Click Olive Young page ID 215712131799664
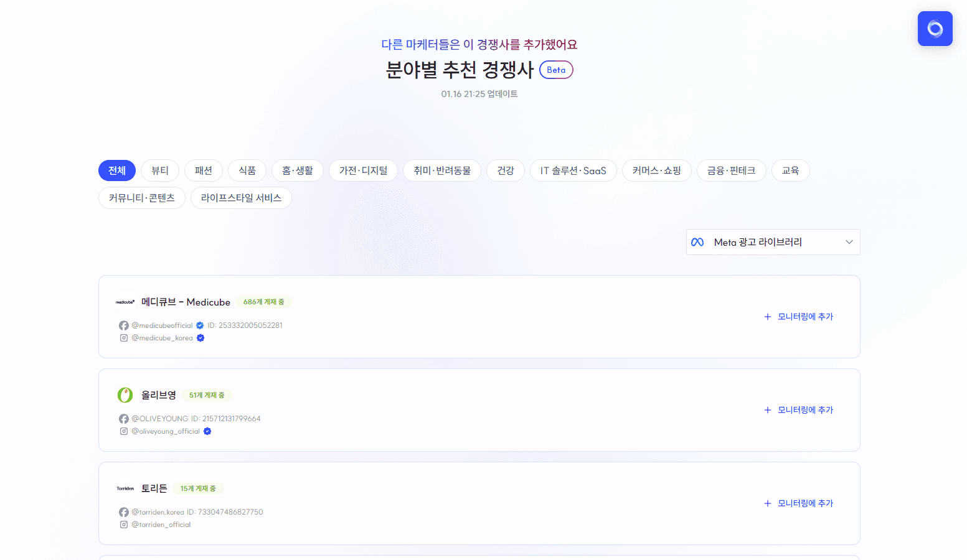 coord(226,419)
